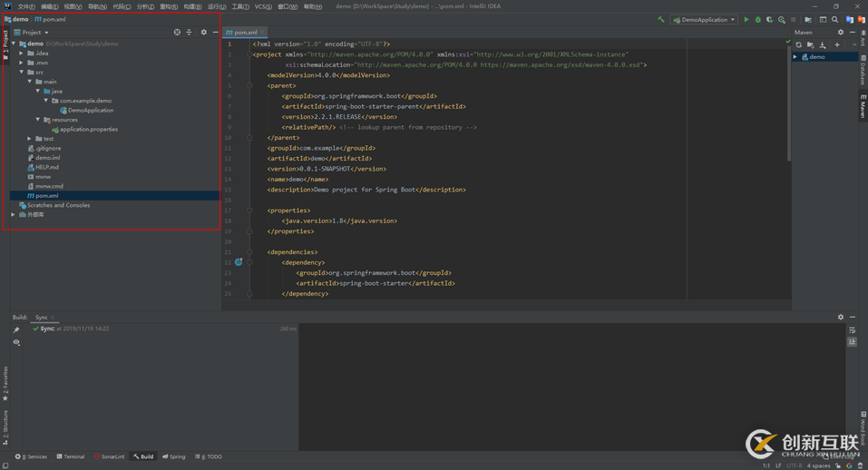Image resolution: width=868 pixels, height=470 pixels.
Task: Toggle the eye view icon in Build panel
Action: click(16, 343)
